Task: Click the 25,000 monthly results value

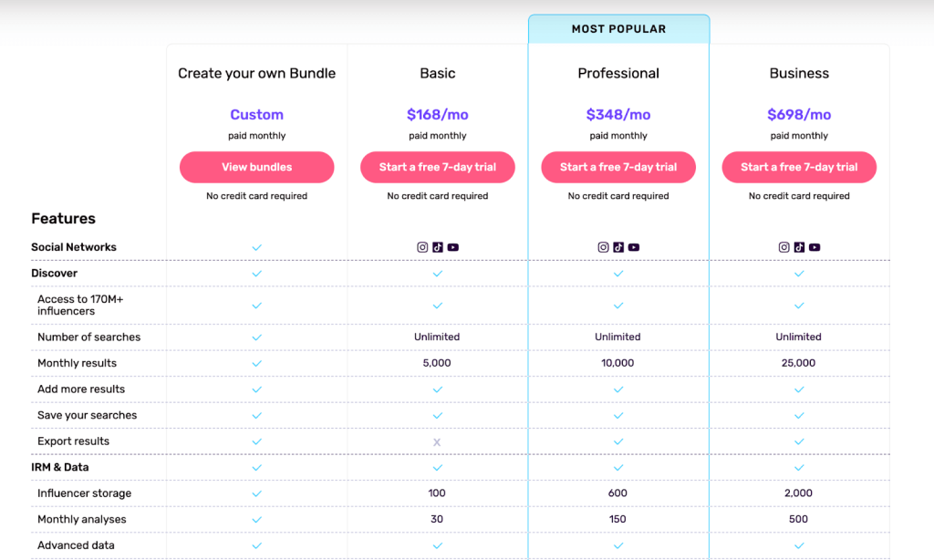Action: [799, 363]
